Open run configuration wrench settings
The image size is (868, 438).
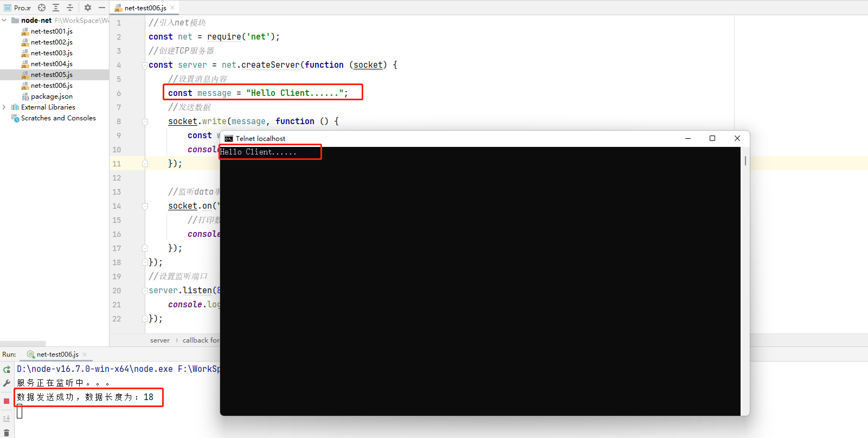7,383
